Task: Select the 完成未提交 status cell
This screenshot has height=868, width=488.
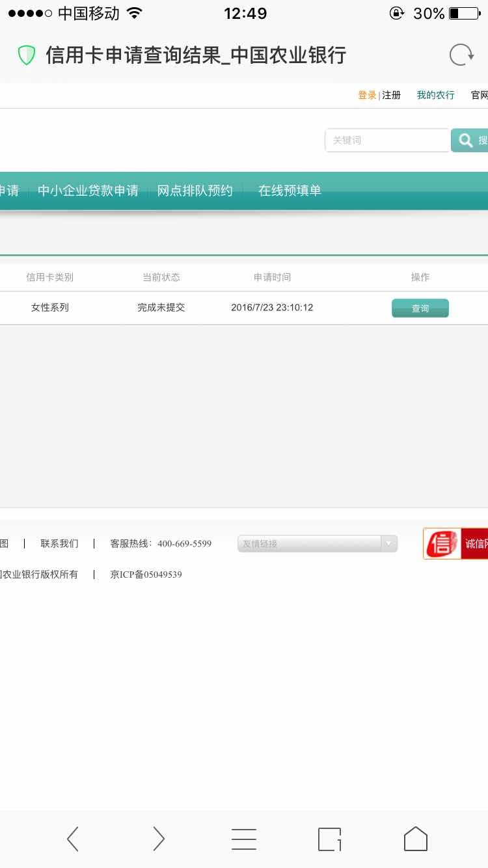Action: point(161,307)
